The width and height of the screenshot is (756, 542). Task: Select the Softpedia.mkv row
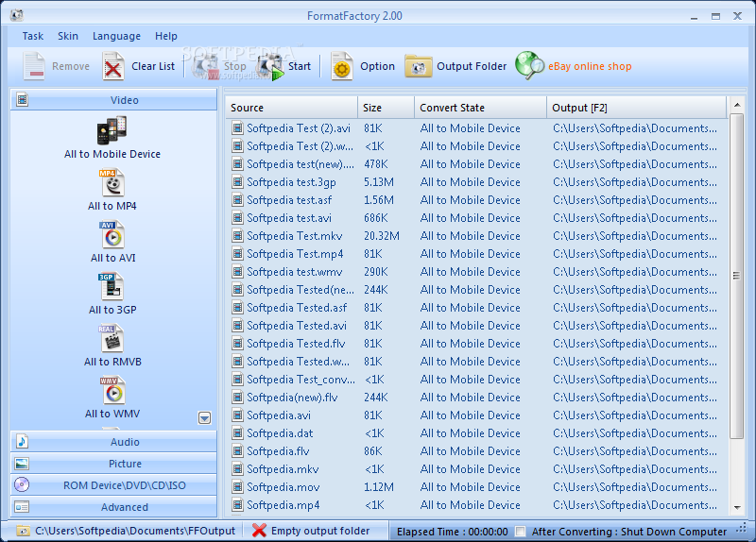[x=476, y=469]
